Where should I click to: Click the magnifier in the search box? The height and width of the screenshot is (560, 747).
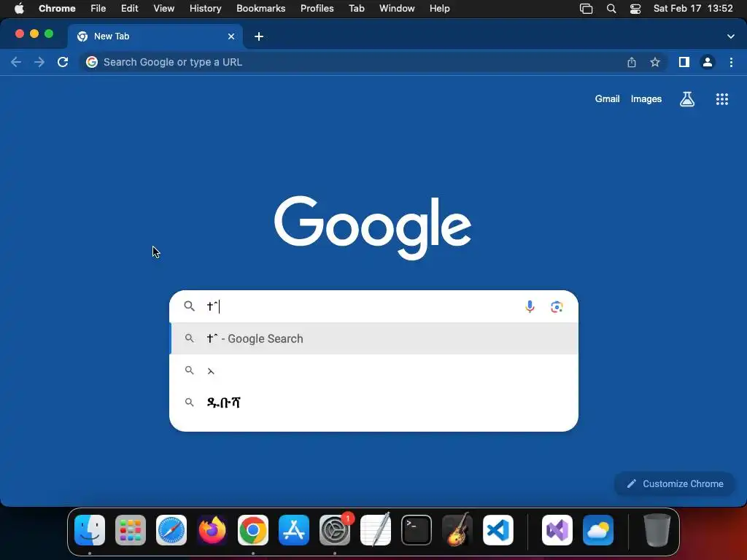[x=189, y=306]
